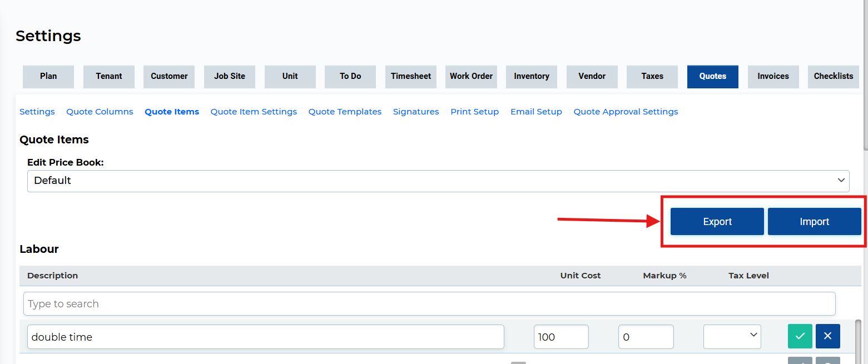Viewport: 868px width, 364px height.
Task: Go to Quote Item Settings
Action: coord(254,112)
